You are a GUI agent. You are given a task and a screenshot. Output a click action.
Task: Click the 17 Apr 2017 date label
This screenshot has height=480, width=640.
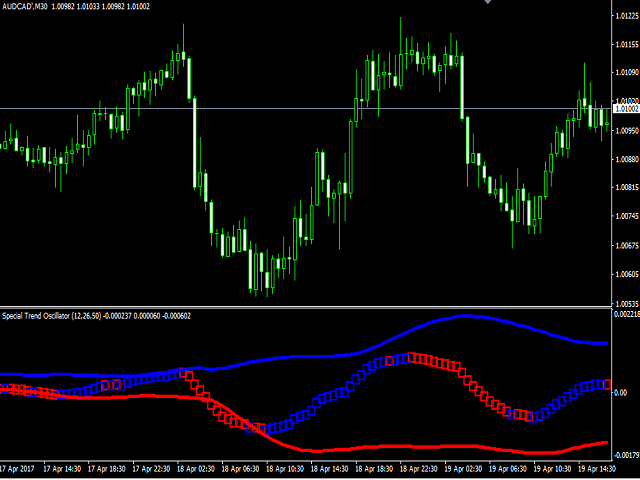point(17,469)
